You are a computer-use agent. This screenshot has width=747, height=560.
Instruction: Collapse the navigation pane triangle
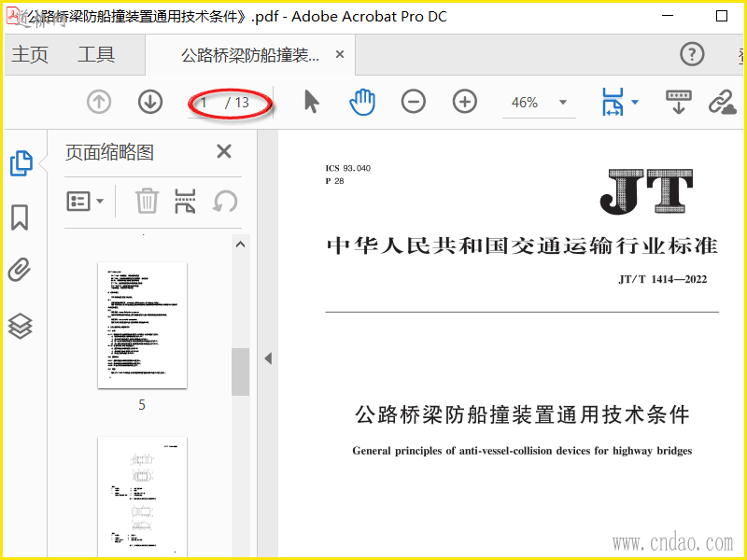pos(268,358)
